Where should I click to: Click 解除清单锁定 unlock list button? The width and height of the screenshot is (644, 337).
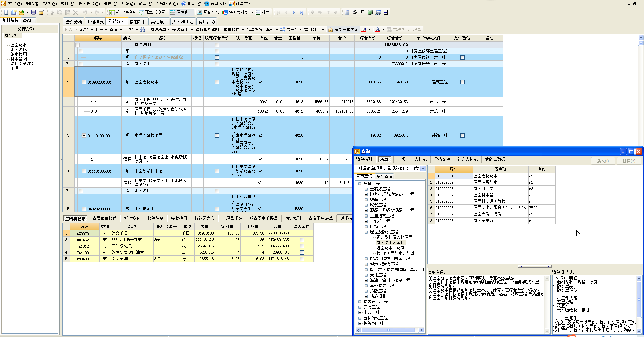[343, 30]
